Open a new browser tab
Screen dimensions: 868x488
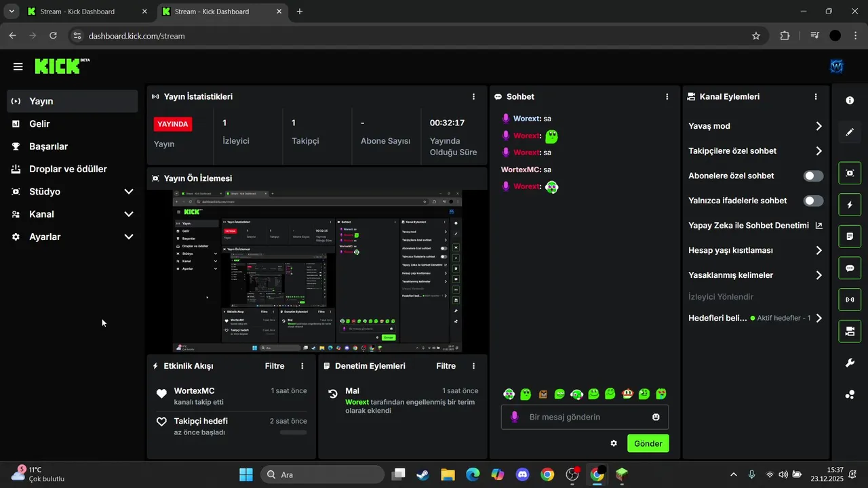[x=300, y=12]
